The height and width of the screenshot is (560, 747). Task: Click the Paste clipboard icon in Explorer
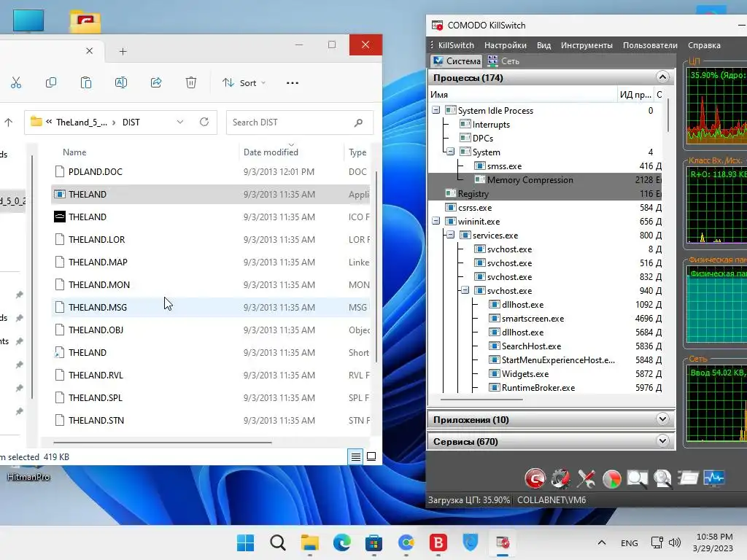coord(86,83)
